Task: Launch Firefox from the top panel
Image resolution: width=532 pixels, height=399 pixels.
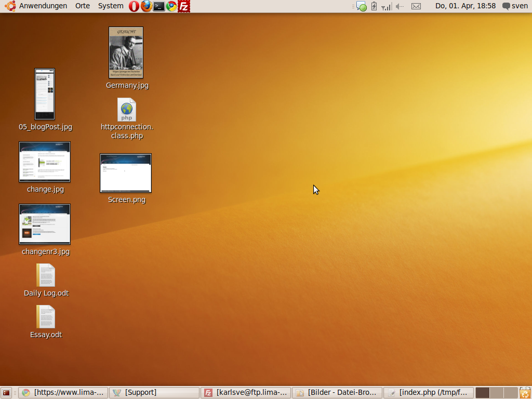Action: pos(147,6)
